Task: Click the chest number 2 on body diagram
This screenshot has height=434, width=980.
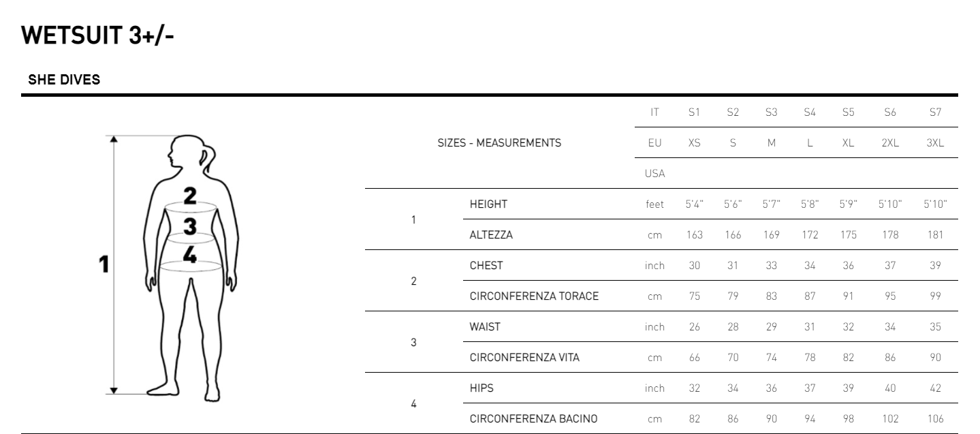Action: (190, 196)
